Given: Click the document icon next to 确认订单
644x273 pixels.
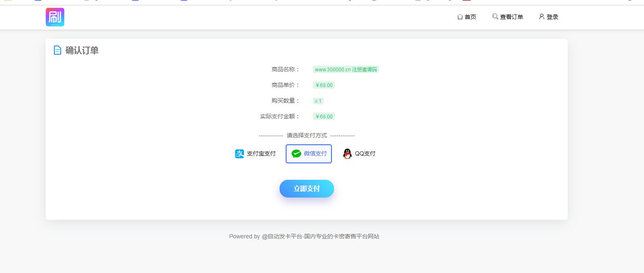Looking at the screenshot, I should click(58, 50).
